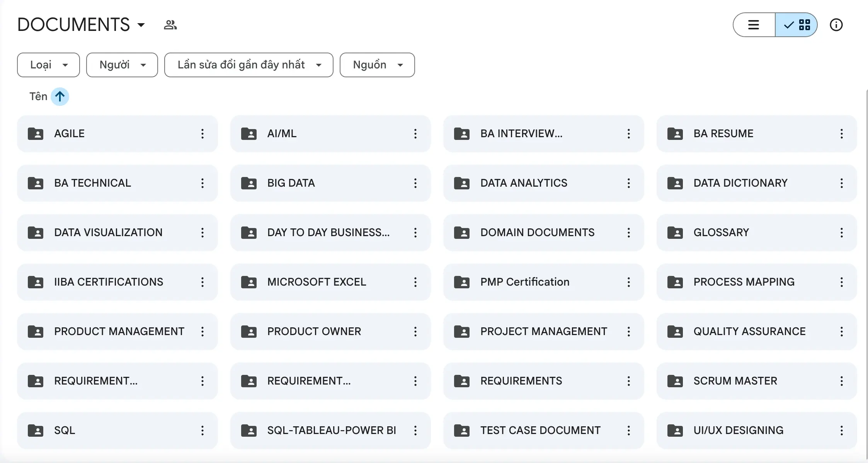
Task: Open more actions for PROJECT MANAGEMENT folder
Action: 629,332
